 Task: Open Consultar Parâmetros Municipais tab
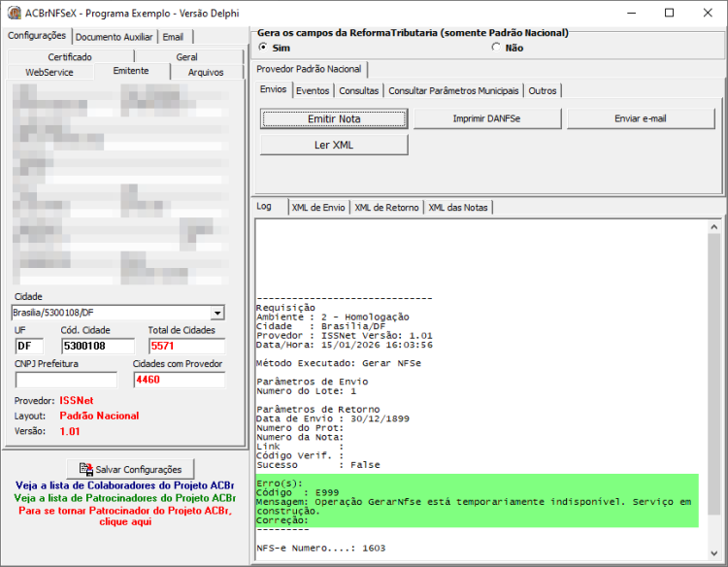tap(453, 91)
